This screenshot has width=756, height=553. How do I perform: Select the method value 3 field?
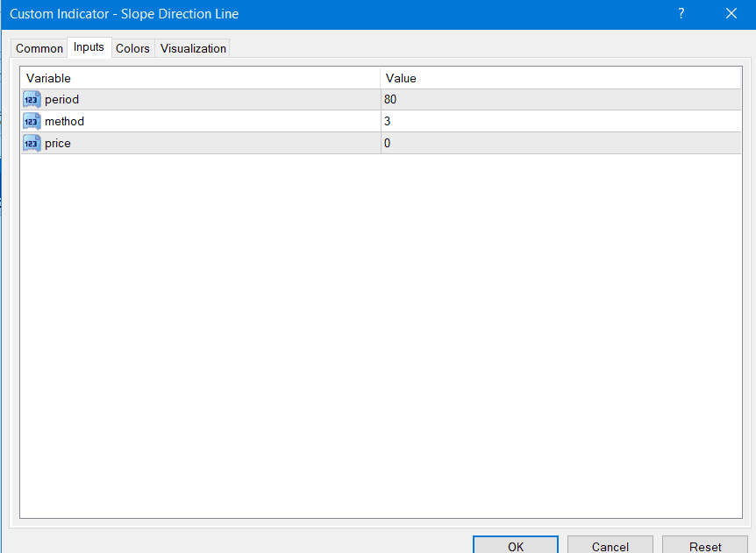560,122
